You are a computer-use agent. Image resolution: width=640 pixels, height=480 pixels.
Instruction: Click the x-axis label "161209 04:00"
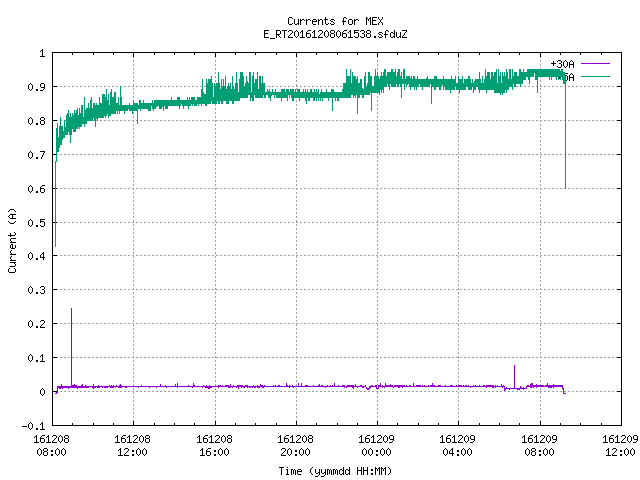click(x=457, y=445)
